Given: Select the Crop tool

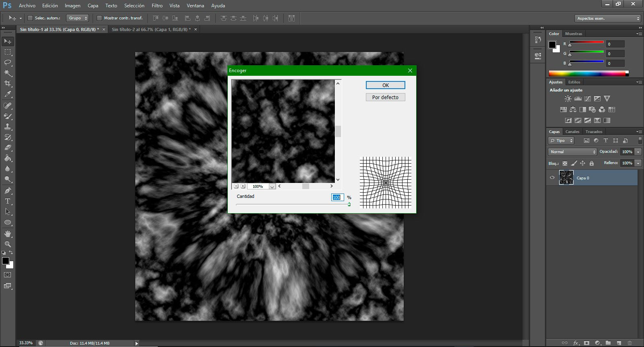Looking at the screenshot, I should tap(8, 83).
